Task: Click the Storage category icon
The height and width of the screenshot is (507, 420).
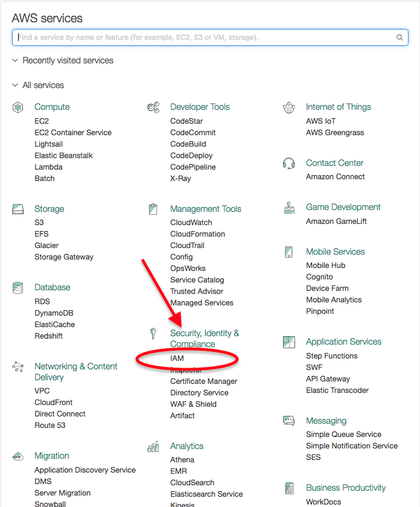Action: coord(17,209)
